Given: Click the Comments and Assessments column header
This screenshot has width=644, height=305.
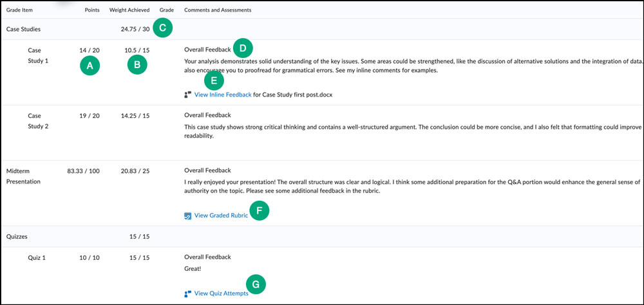Looking at the screenshot, I should click(218, 11).
